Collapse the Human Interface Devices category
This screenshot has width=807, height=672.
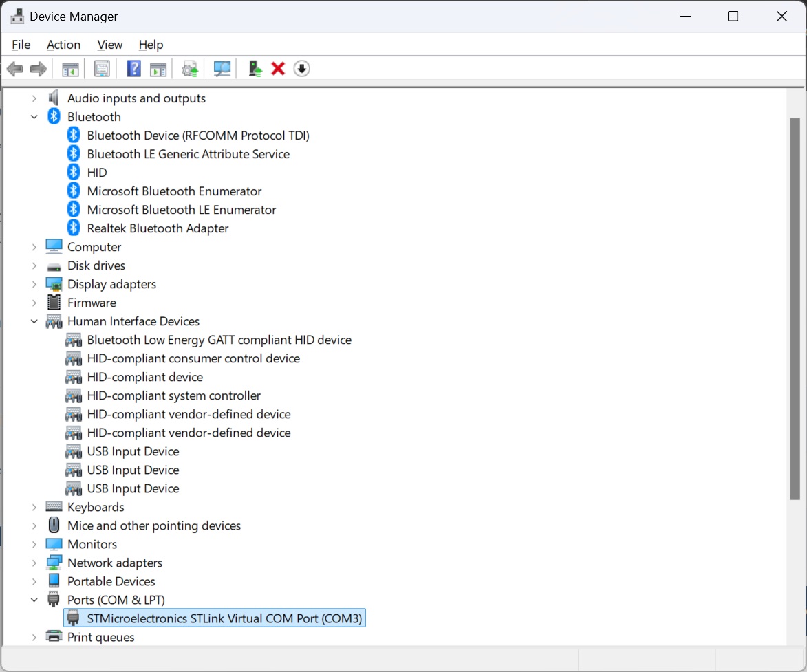[34, 321]
